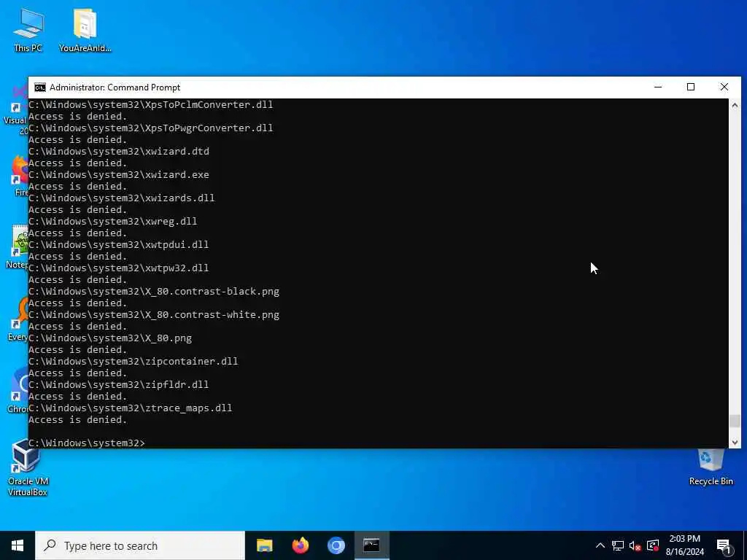Click the taskbar search box

pyautogui.click(x=139, y=545)
